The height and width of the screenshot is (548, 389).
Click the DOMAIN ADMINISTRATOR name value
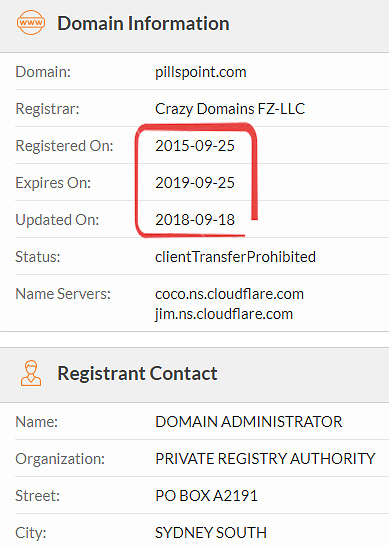click(x=248, y=422)
